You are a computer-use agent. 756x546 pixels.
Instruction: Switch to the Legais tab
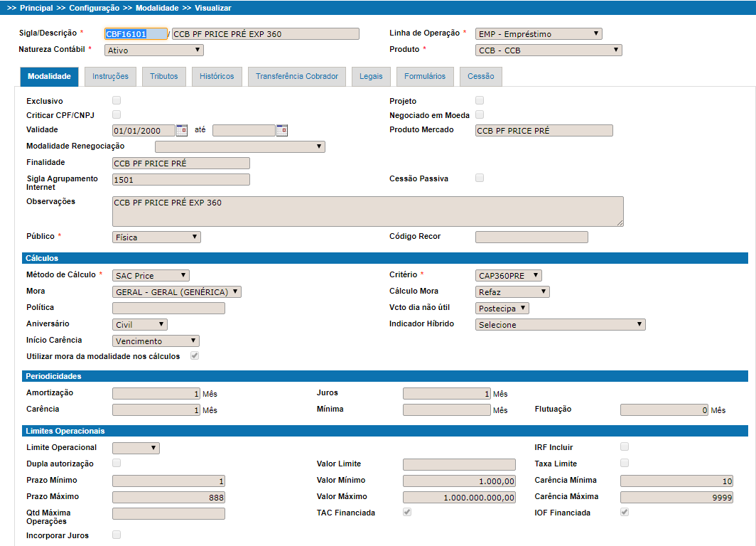click(371, 77)
